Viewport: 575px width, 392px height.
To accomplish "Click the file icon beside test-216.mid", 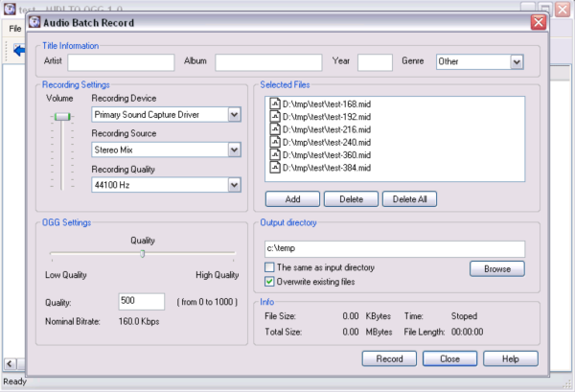I will coord(275,129).
